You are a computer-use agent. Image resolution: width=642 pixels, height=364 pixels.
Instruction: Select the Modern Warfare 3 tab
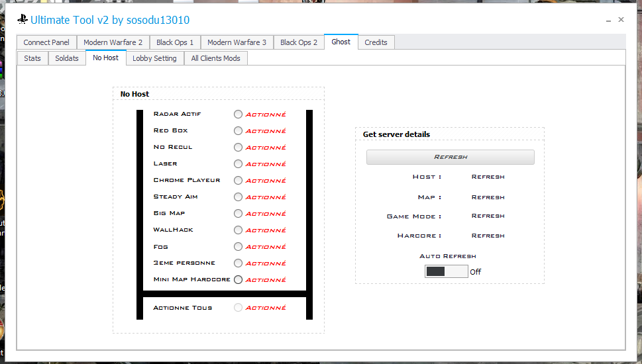[x=237, y=42]
